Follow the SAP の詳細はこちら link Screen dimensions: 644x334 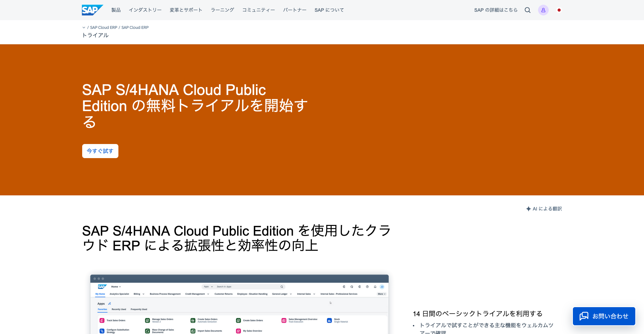(496, 10)
